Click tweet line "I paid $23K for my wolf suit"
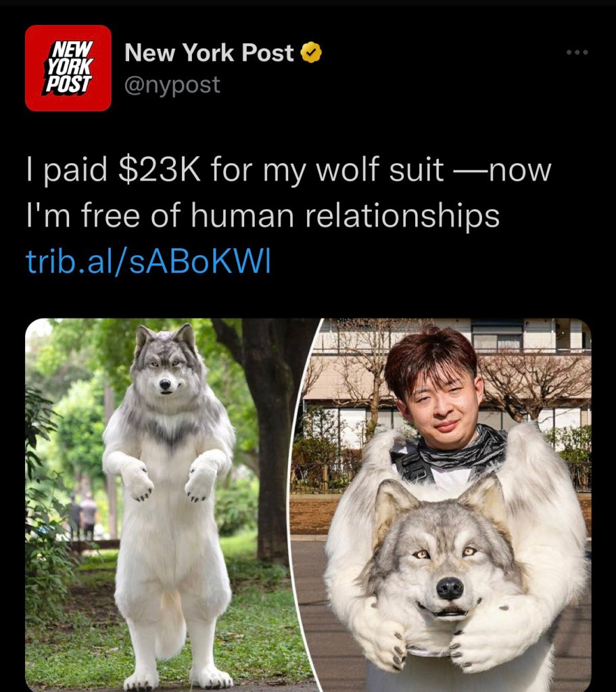Screen dimensions: 616x692 (235, 170)
